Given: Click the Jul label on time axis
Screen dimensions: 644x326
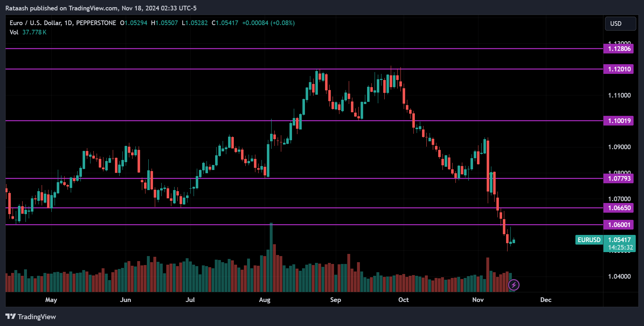Looking at the screenshot, I should [190, 300].
